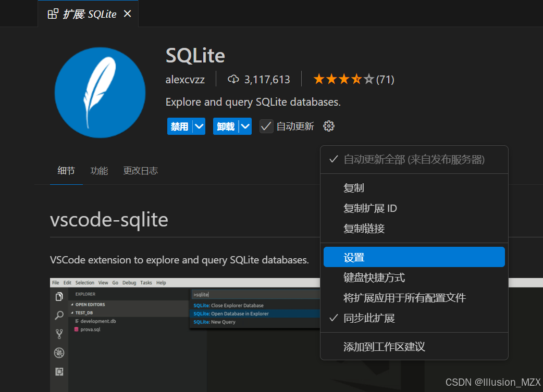Viewport: 543px width, 392px height.
Task: Toggle 自动更新全部 (来自发布服务器) menu item
Action: [414, 159]
